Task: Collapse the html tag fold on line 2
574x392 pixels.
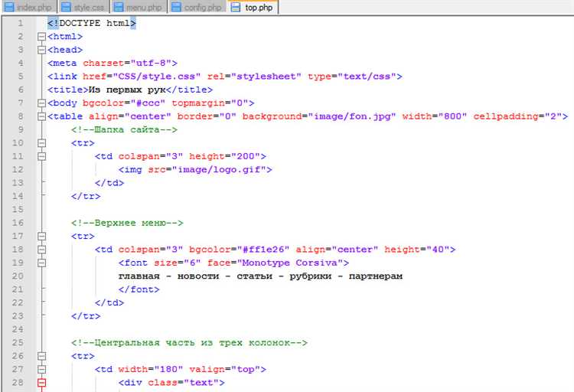Action: point(41,37)
